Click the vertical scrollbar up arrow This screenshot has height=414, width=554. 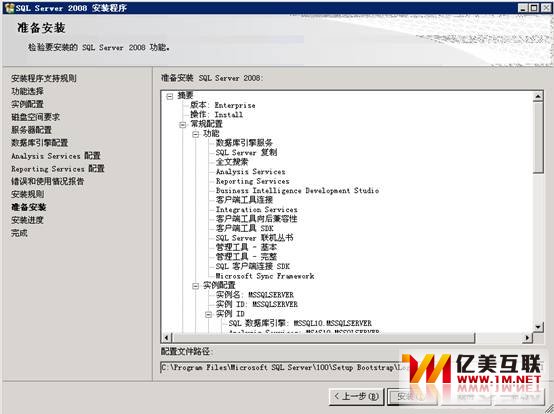(x=538, y=96)
